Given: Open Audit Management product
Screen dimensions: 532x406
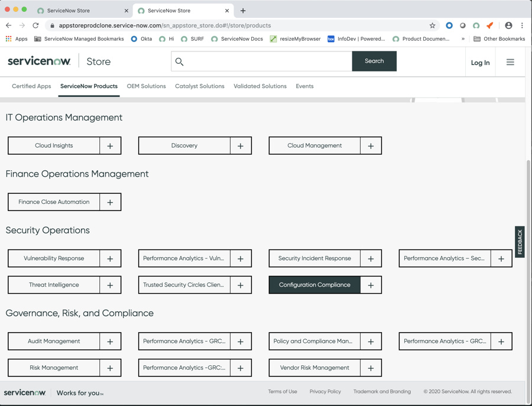Looking at the screenshot, I should 54,341.
